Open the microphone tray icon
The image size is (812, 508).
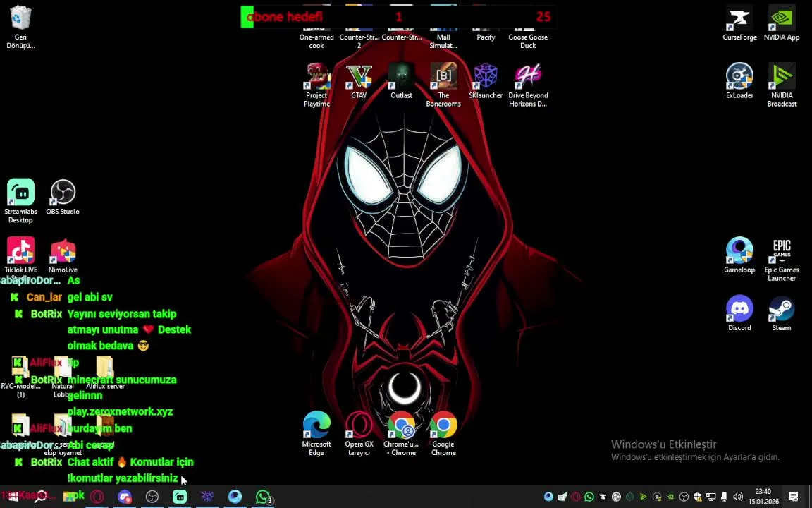[724, 497]
